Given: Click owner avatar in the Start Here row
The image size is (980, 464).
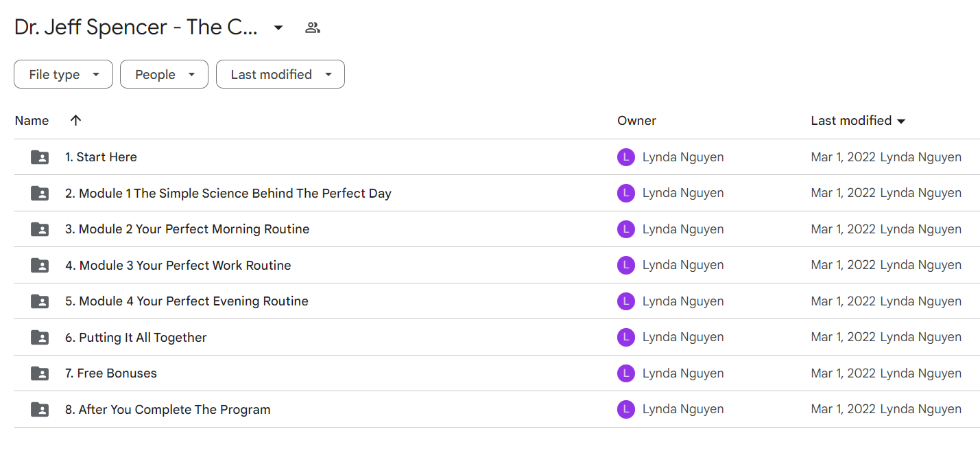Looking at the screenshot, I should (626, 157).
